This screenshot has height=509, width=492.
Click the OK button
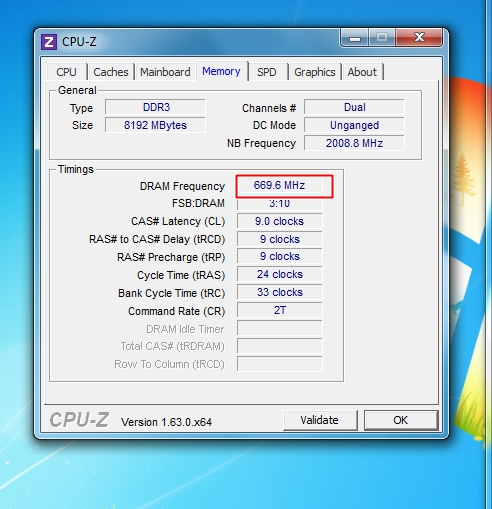(401, 420)
